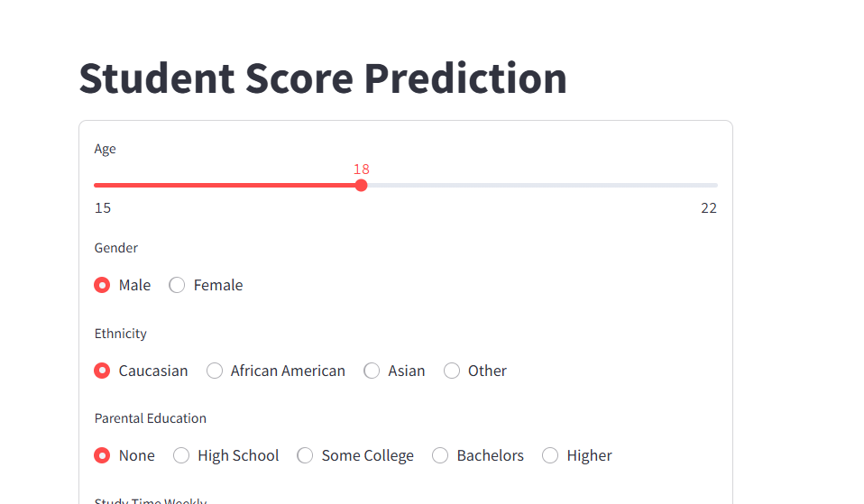864x504 pixels.
Task: Click the Ethnicity field label
Action: coord(121,334)
